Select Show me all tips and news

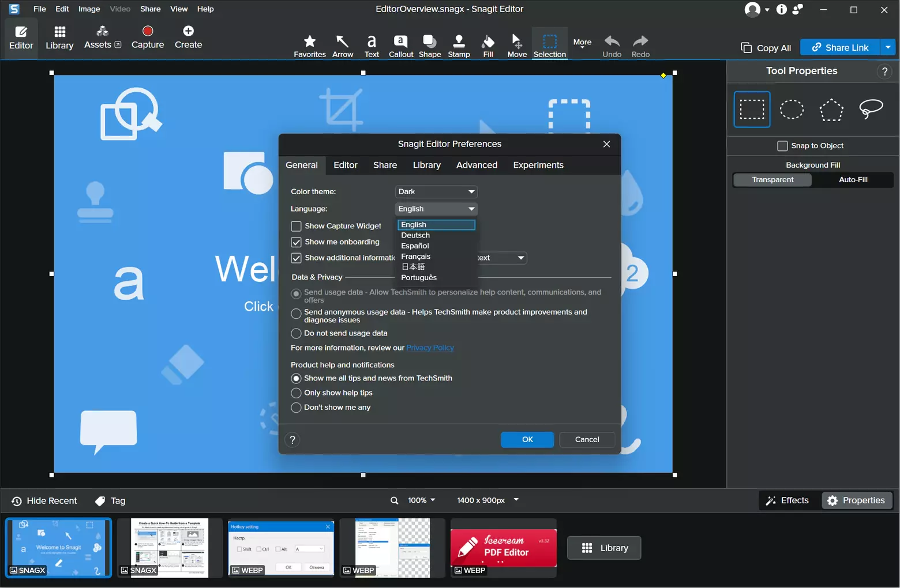click(x=296, y=378)
